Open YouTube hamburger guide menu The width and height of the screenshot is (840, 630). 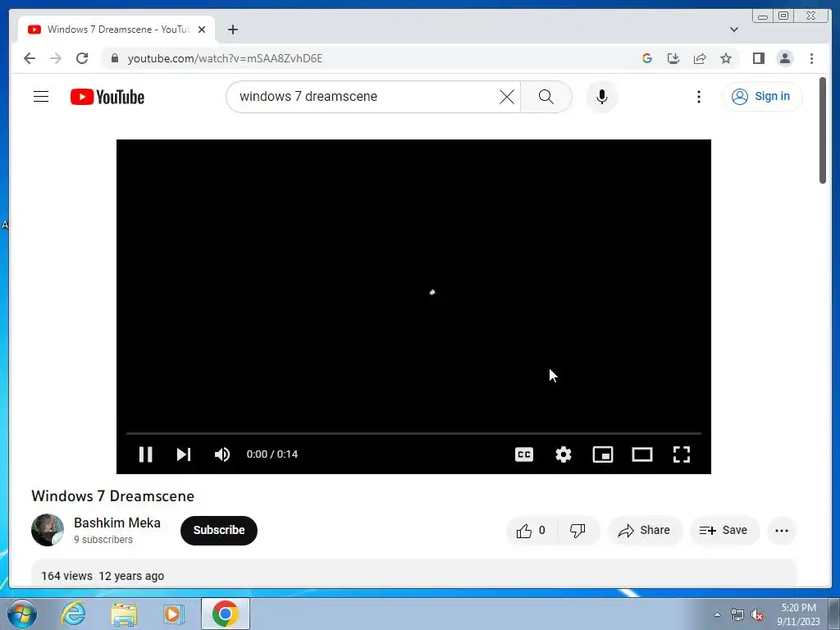tap(41, 97)
